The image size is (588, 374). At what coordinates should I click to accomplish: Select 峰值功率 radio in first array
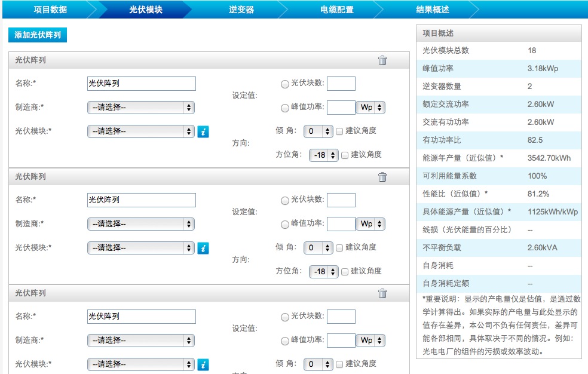[284, 108]
